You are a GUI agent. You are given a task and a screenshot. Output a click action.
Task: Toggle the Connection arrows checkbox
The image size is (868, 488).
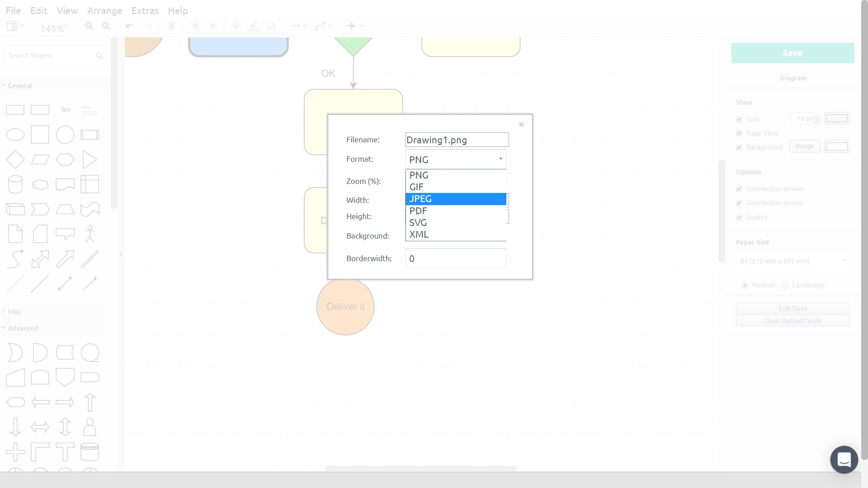[739, 189]
